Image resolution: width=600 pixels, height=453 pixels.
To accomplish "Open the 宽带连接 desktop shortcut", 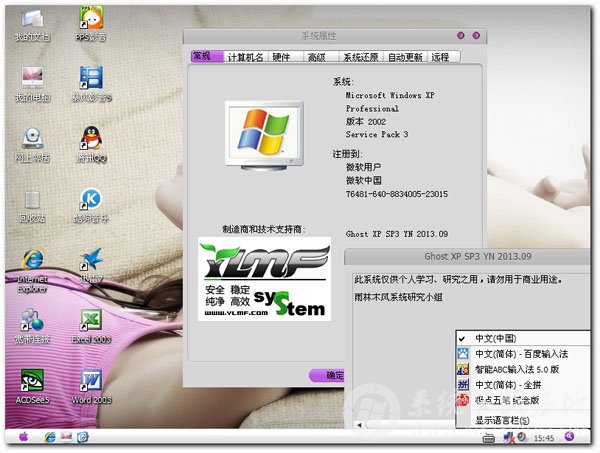I will click(32, 326).
